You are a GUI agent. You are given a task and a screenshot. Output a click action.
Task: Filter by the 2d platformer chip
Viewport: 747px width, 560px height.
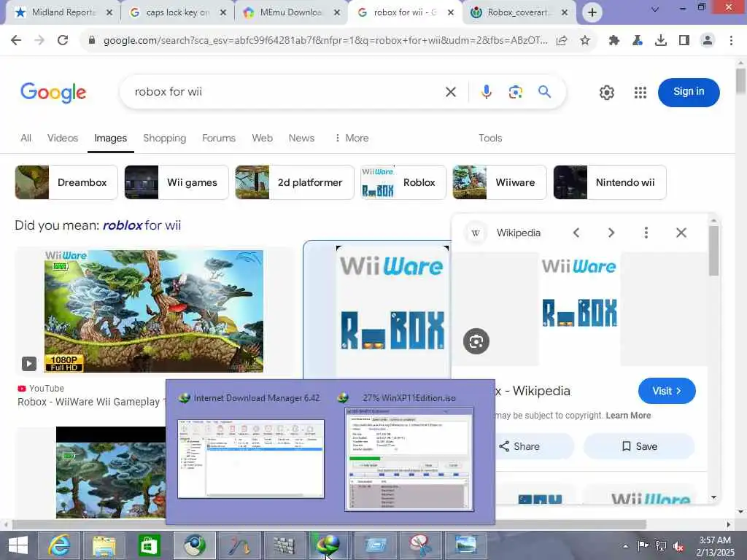295,182
